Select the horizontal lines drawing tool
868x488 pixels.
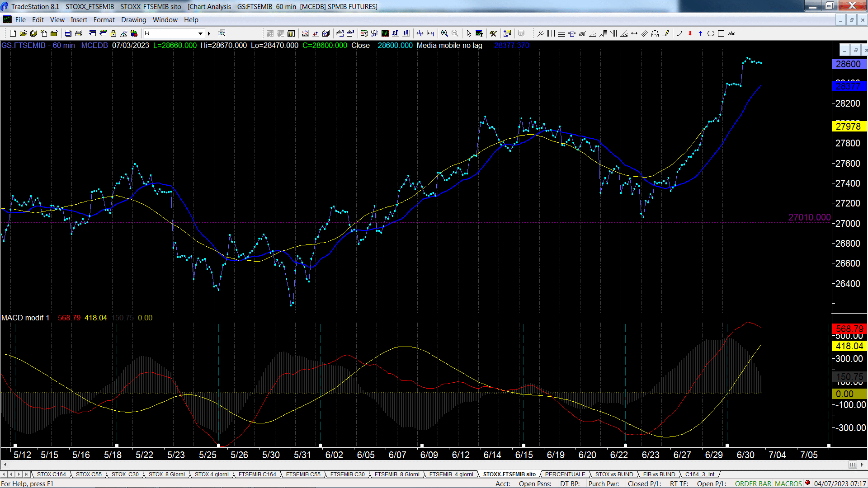[561, 33]
